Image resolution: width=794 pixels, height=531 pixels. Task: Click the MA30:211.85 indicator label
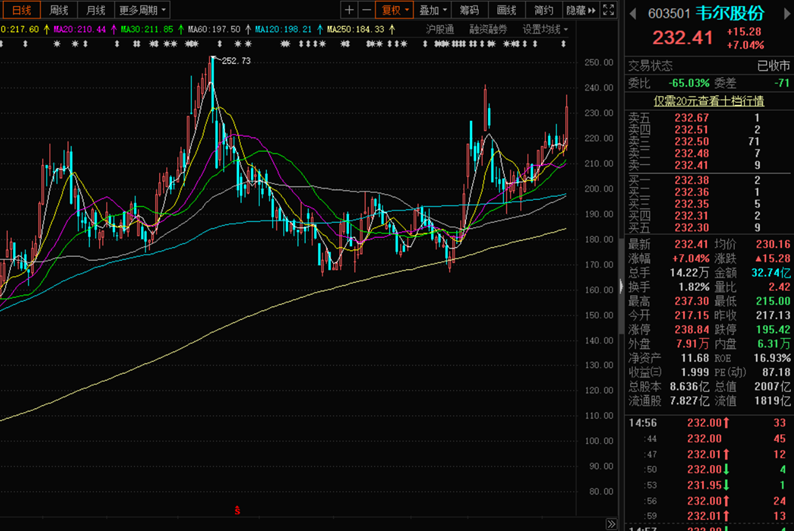147,29
